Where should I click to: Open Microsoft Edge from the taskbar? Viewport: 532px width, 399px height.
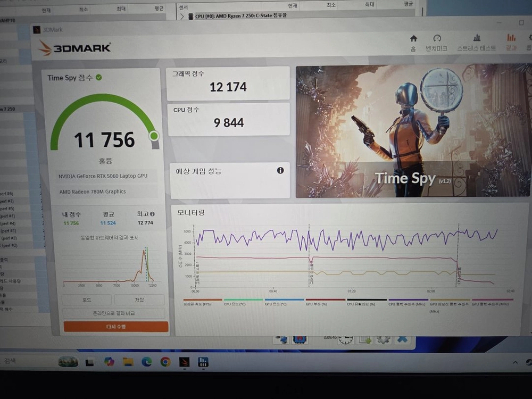tap(147, 362)
